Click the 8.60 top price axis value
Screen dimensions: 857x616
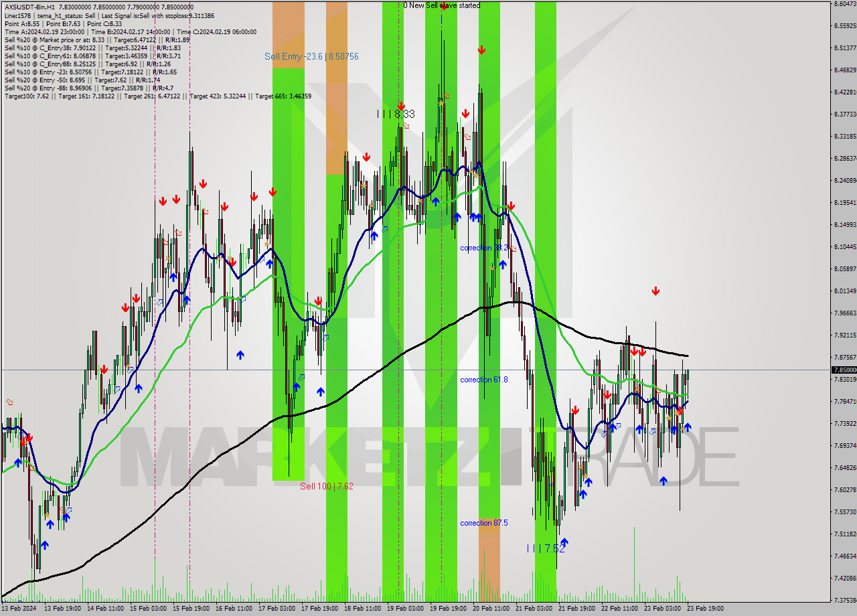coord(845,4)
